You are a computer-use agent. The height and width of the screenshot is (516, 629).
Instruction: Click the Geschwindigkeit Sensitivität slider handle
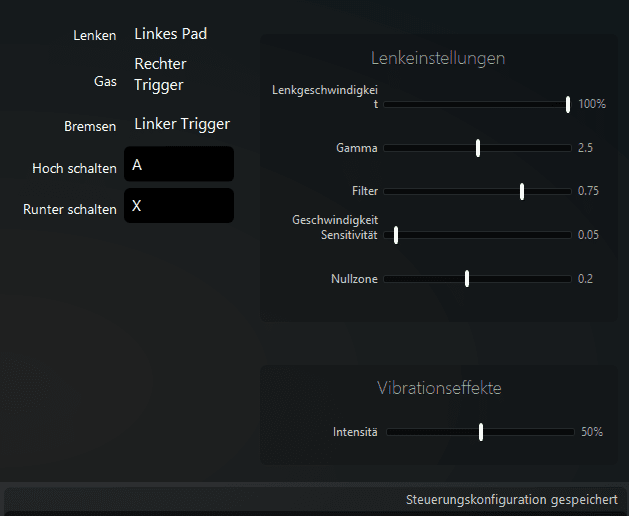click(396, 235)
